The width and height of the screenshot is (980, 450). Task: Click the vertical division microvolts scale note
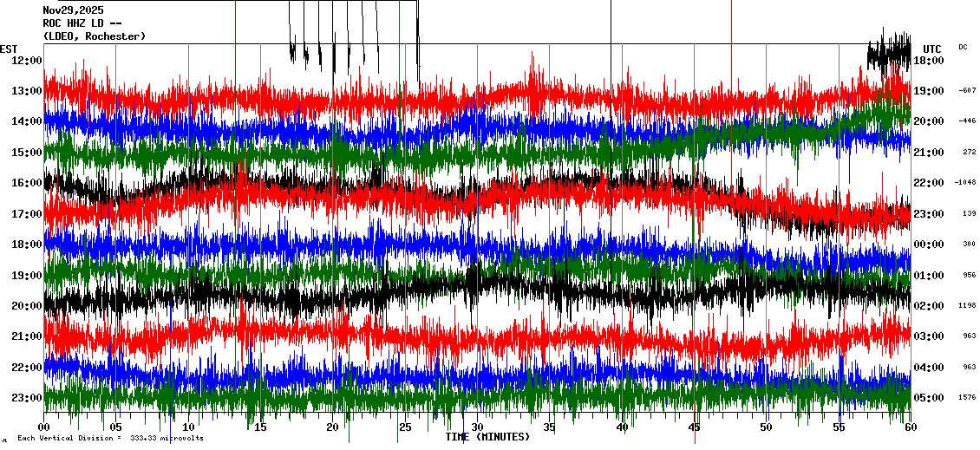(x=110, y=438)
